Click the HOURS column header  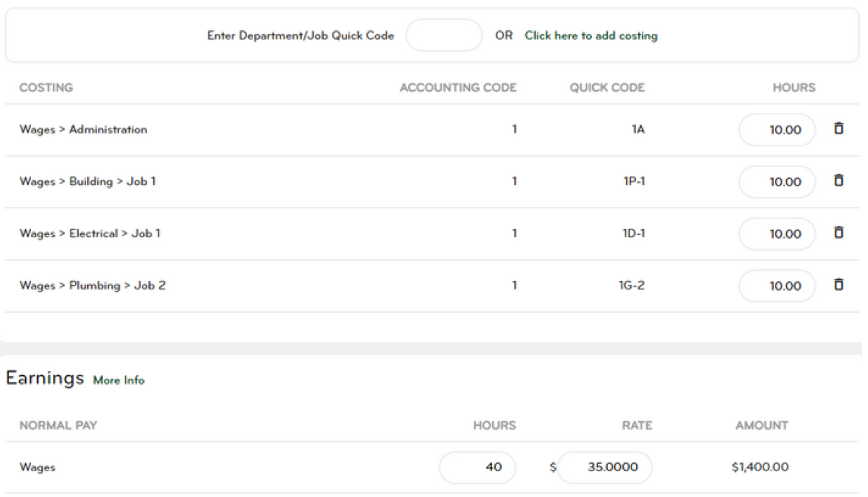coord(793,88)
